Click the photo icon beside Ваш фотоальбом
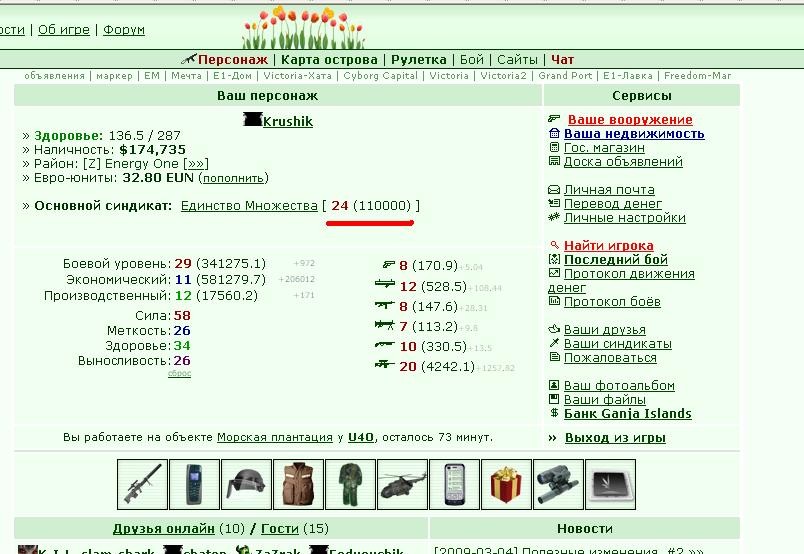Screen dimensions: 804x554 pyautogui.click(x=554, y=385)
